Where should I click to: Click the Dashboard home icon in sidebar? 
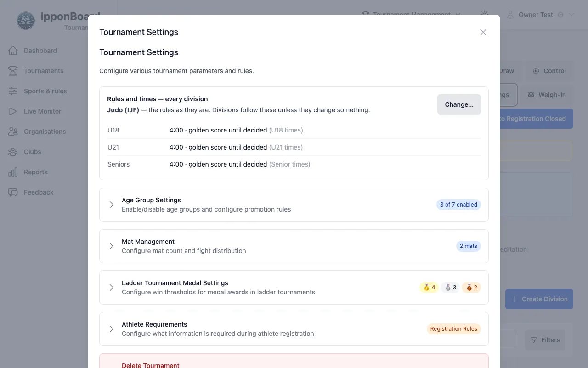point(13,51)
